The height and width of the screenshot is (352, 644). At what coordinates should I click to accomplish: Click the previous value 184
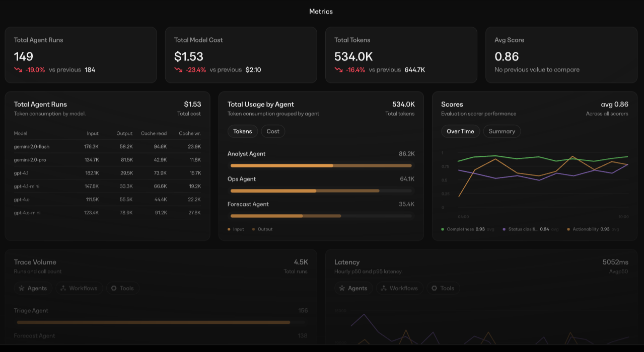[x=90, y=70]
